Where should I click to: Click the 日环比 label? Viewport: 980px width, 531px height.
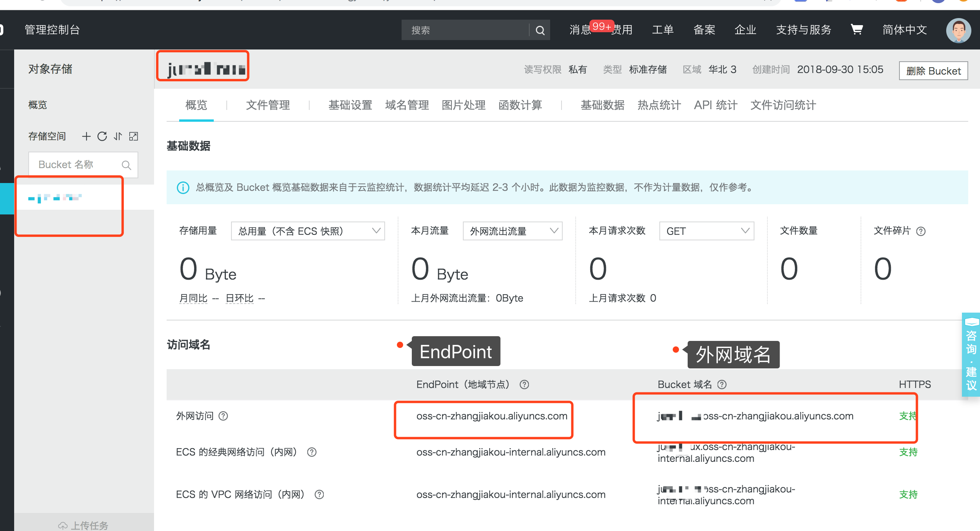coord(240,298)
